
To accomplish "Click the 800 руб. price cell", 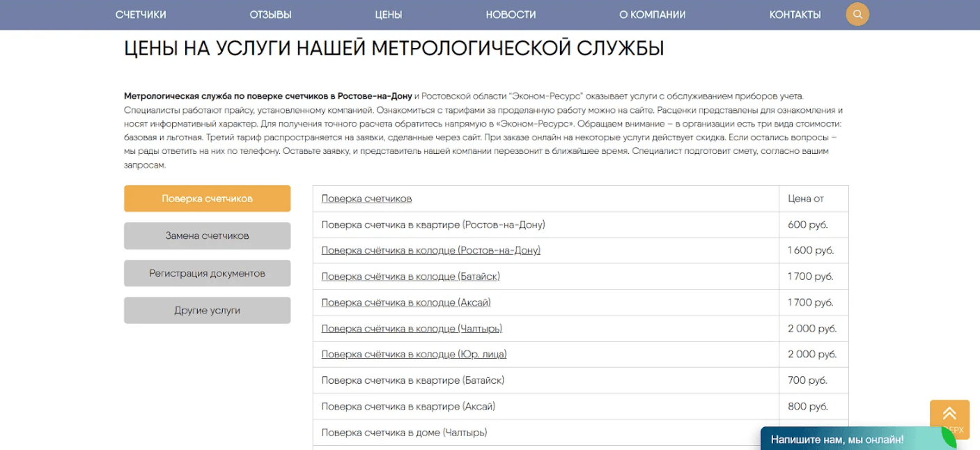I will (814, 407).
